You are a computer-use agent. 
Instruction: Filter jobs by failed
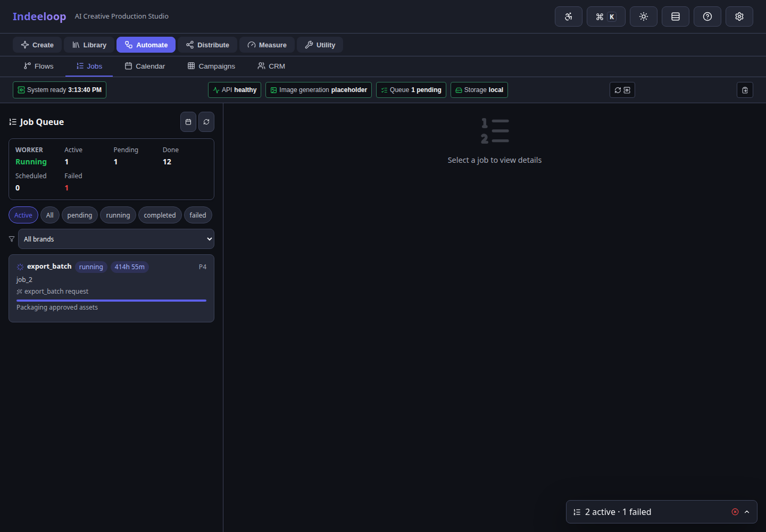(x=198, y=215)
